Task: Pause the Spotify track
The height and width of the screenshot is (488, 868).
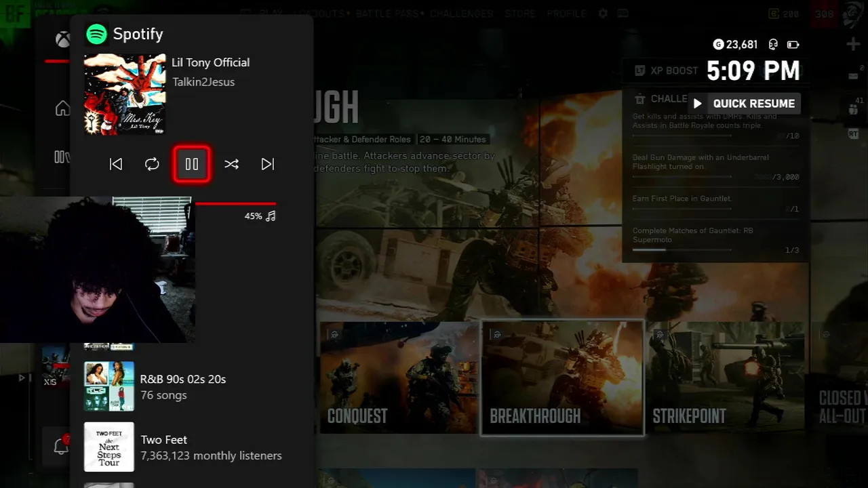Action: tap(192, 164)
